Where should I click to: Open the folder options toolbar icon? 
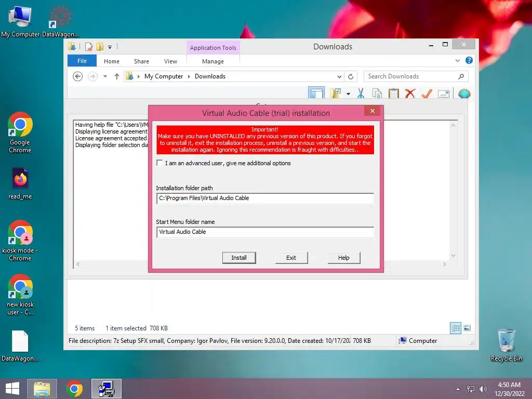[336, 93]
